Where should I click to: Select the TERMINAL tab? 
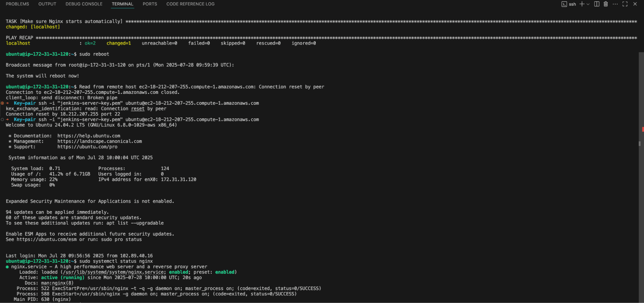122,4
